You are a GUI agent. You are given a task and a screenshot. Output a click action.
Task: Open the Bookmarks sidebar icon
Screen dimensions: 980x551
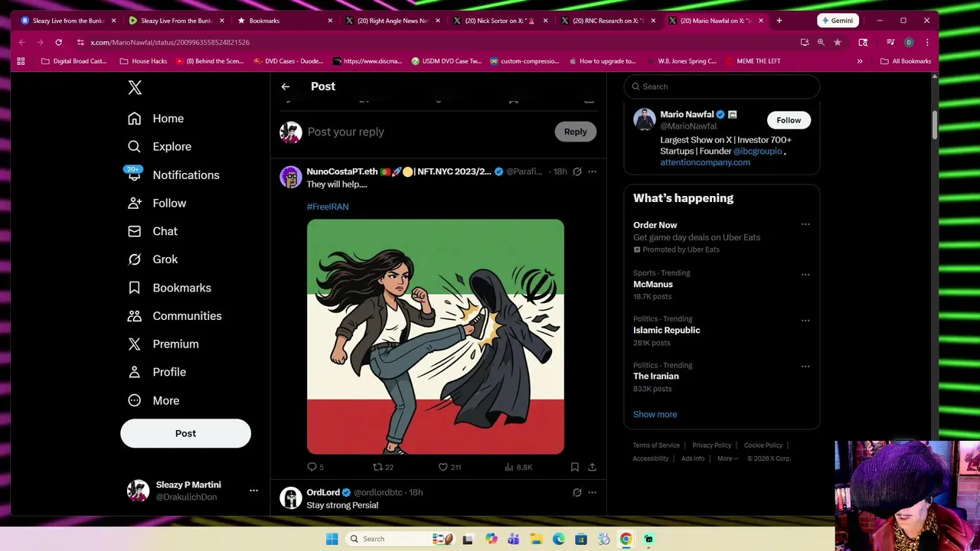click(x=134, y=288)
